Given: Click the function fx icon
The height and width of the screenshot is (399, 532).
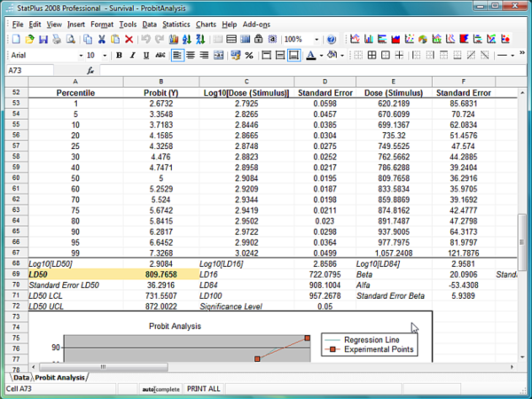Looking at the screenshot, I should tap(90, 69).
